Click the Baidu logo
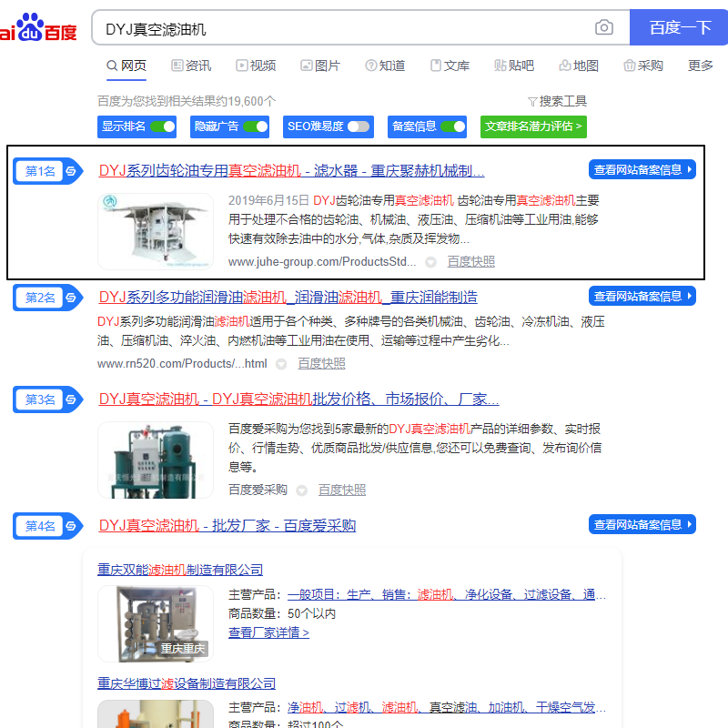 [38, 27]
